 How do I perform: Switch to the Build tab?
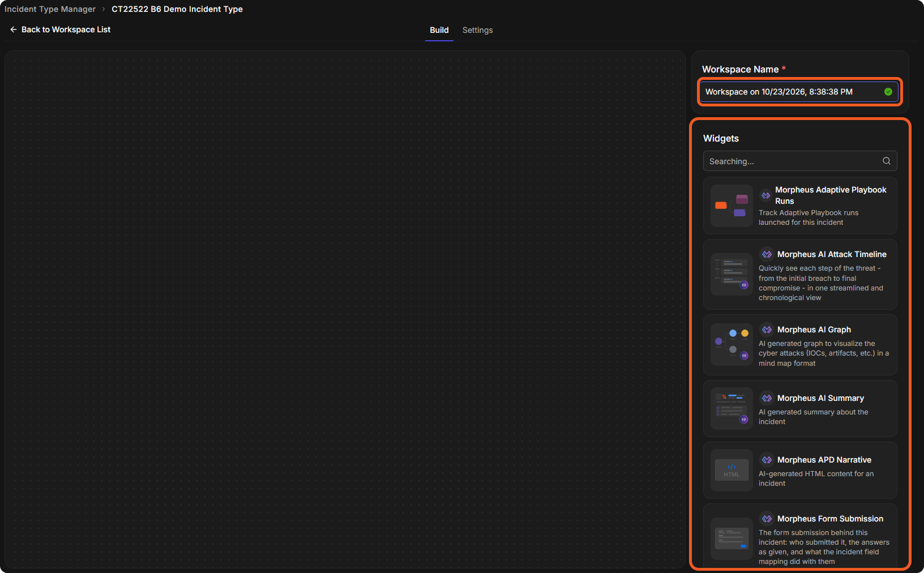tap(439, 30)
